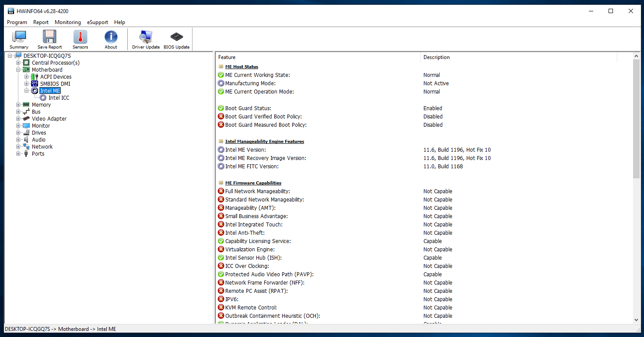
Task: Select the ME Current Working State row
Action: [424, 75]
